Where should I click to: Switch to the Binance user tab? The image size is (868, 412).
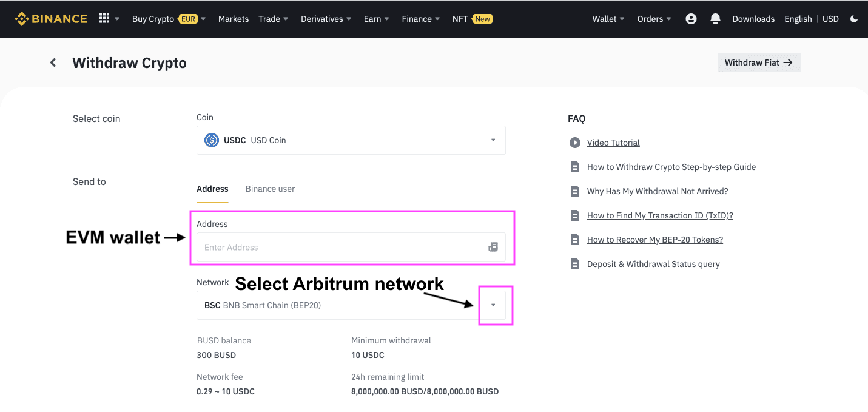(270, 189)
